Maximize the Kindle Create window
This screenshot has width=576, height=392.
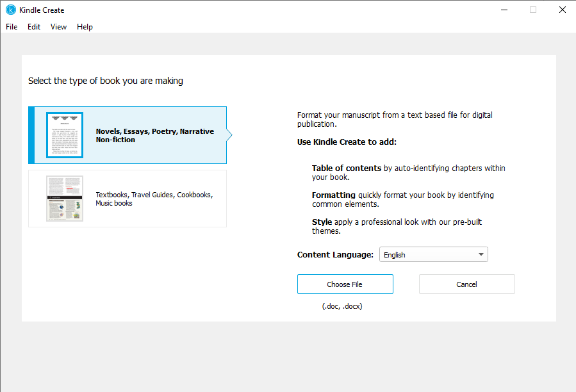click(x=533, y=10)
